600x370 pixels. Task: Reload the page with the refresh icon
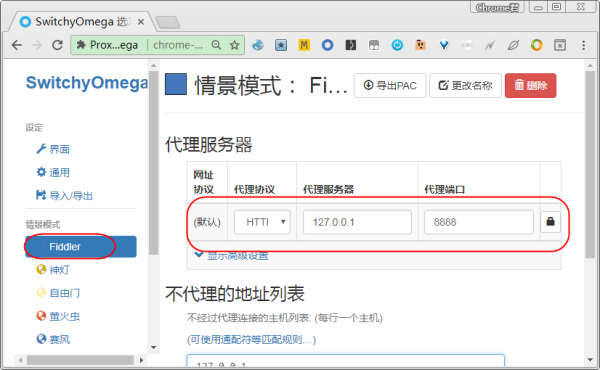[57, 45]
